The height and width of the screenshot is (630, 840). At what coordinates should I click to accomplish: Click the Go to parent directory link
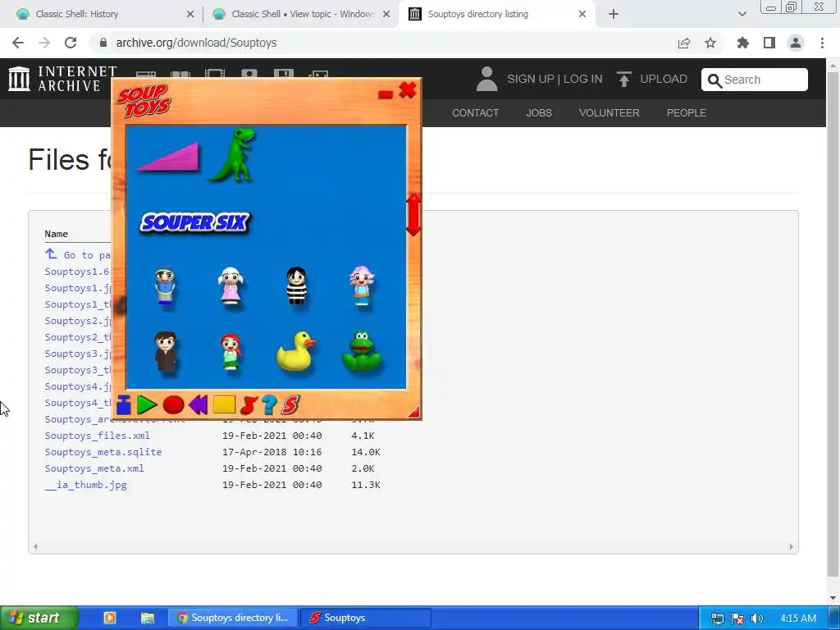(x=78, y=254)
